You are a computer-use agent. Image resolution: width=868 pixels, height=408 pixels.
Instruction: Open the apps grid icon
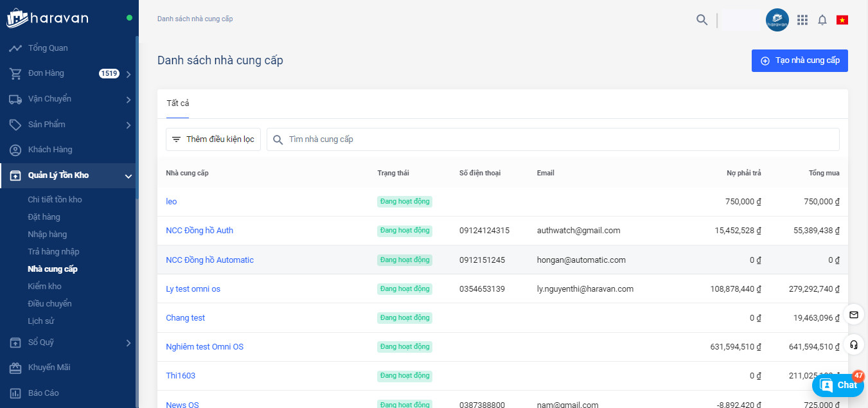[802, 20]
